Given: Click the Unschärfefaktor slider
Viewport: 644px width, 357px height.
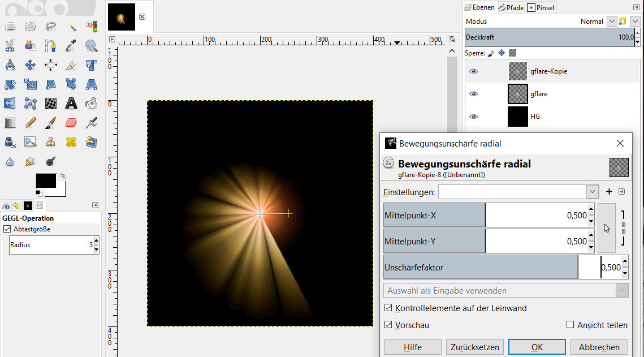Looking at the screenshot, I should (x=481, y=268).
